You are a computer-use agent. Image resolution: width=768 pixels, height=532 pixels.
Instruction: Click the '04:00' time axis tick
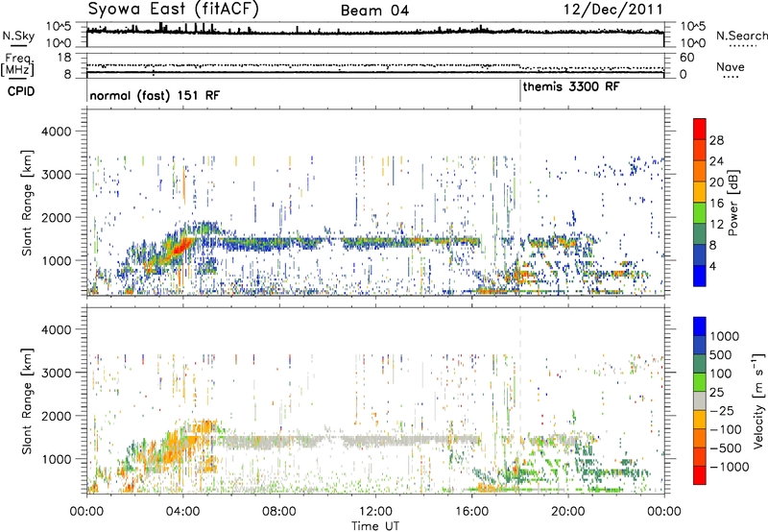(x=182, y=512)
